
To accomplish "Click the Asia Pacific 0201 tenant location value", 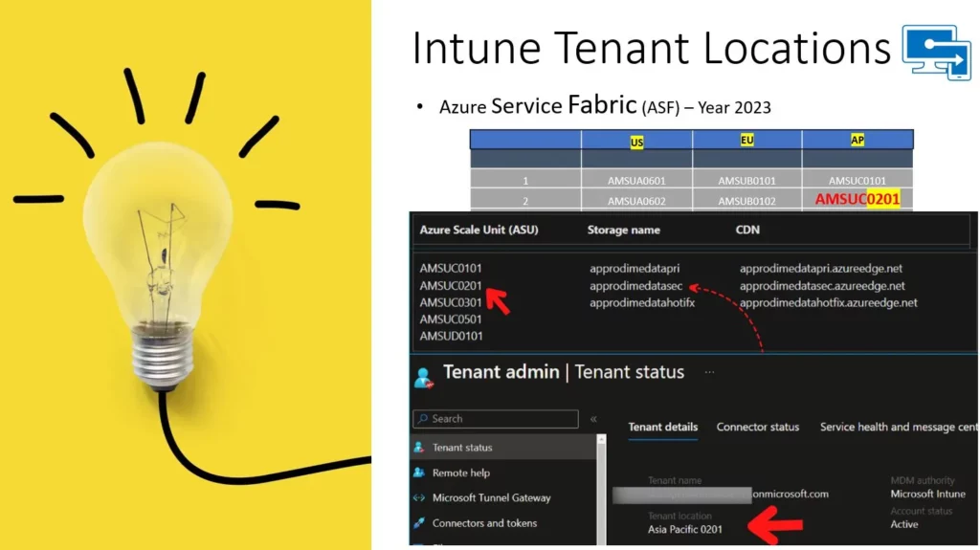I will [x=685, y=529].
